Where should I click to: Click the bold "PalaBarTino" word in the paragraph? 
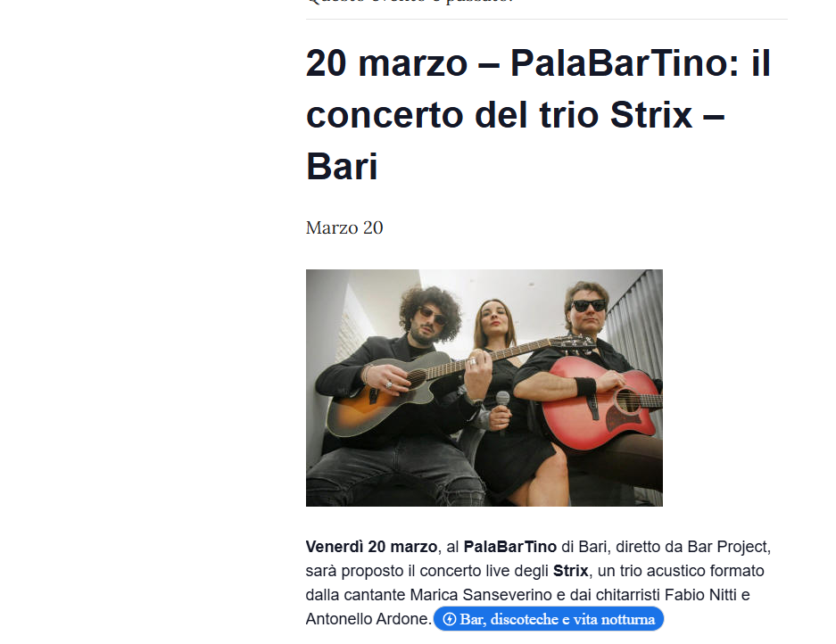(x=509, y=547)
